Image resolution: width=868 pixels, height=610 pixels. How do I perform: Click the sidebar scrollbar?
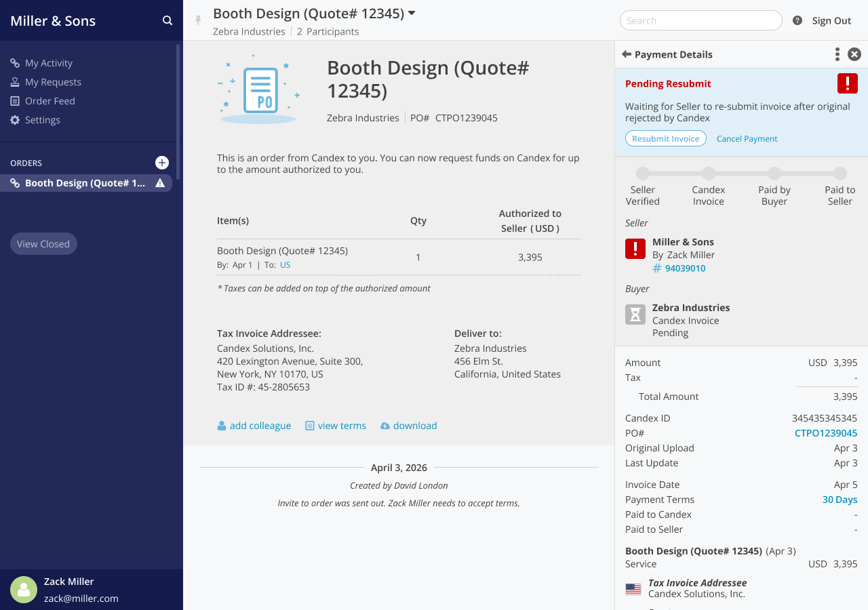coord(178,112)
